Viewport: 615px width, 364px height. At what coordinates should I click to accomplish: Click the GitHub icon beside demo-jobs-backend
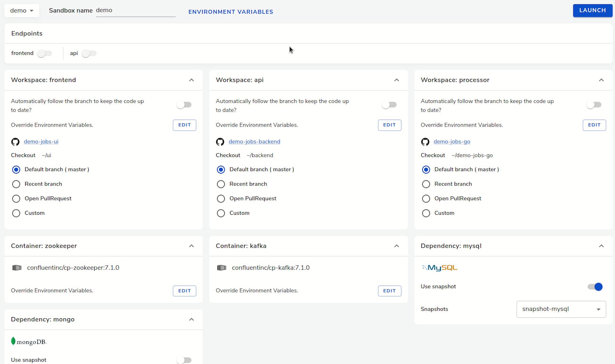pyautogui.click(x=220, y=142)
